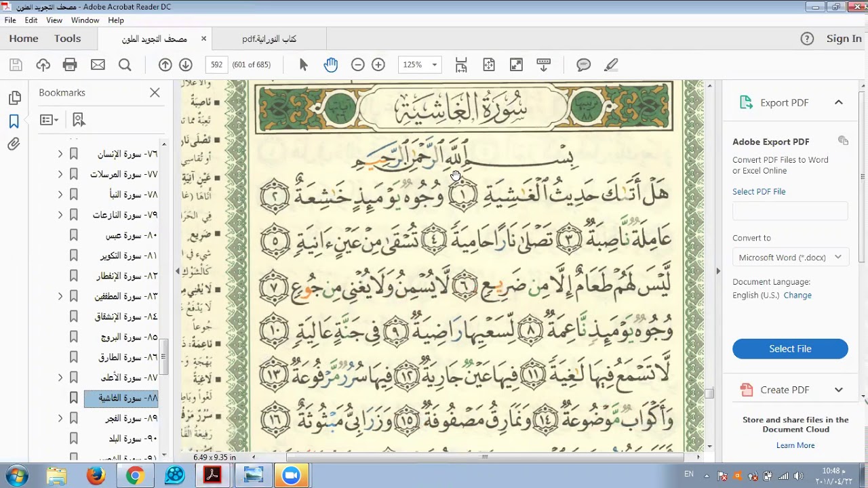Toggle the Bookmarks pane icon

point(14,121)
